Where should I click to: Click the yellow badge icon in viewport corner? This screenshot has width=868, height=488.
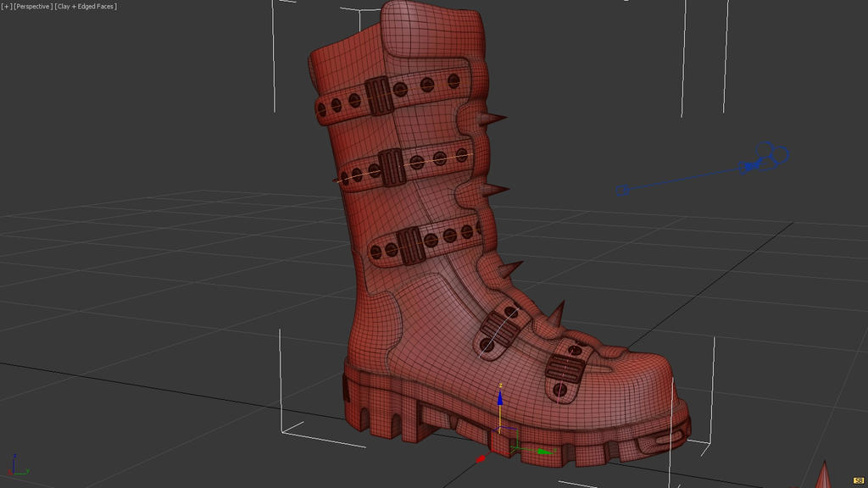pyautogui.click(x=859, y=480)
